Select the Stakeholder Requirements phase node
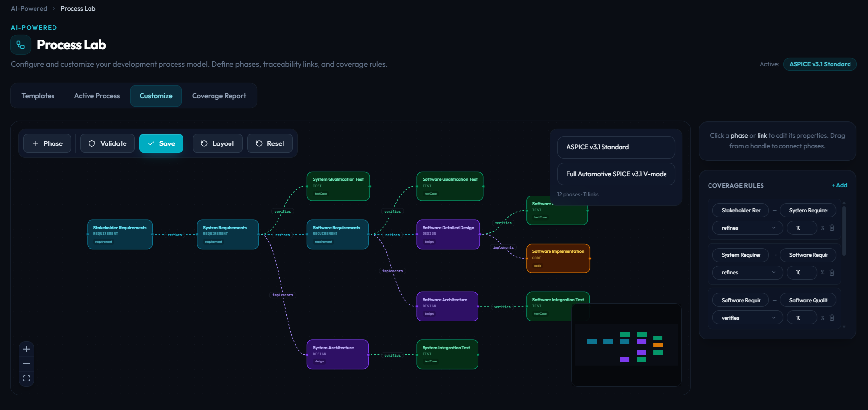Viewport: 868px width, 410px height. pyautogui.click(x=120, y=234)
